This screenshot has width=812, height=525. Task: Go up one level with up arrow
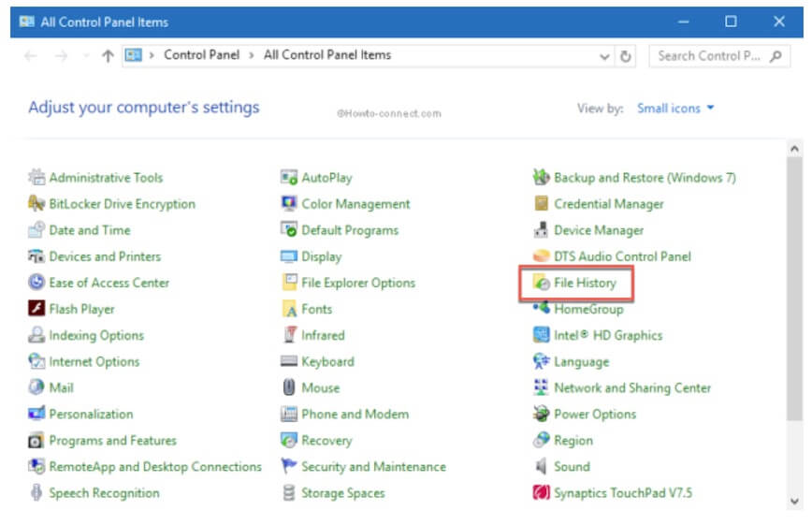[108, 56]
